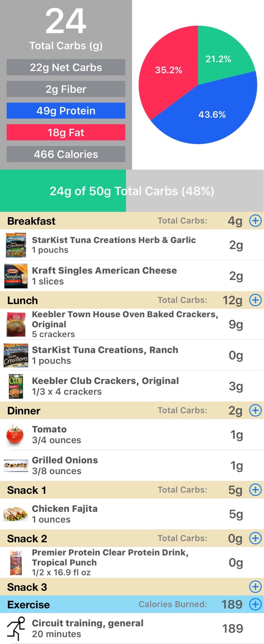Select the red 18g Fat bar
The width and height of the screenshot is (264, 644).
[x=66, y=132]
